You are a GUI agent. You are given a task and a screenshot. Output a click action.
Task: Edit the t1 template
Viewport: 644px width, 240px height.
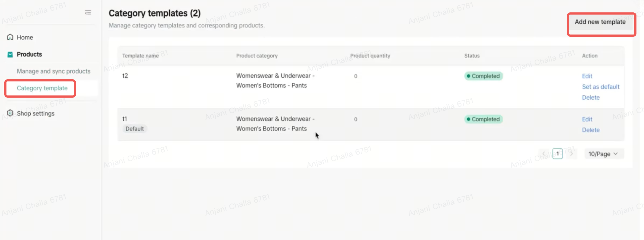587,119
